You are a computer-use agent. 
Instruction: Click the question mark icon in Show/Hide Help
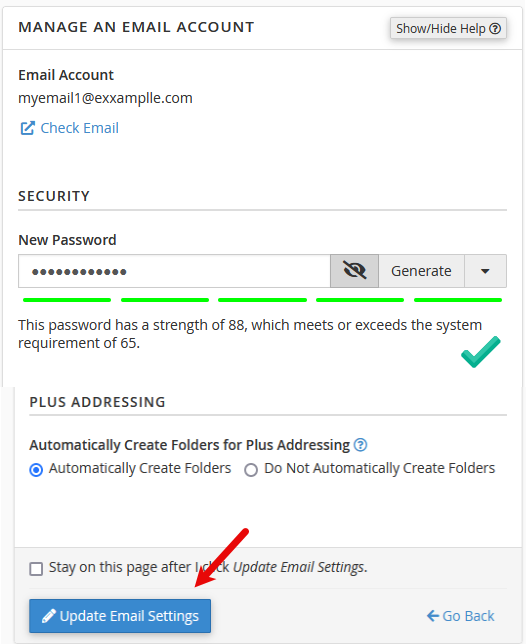[x=495, y=29]
